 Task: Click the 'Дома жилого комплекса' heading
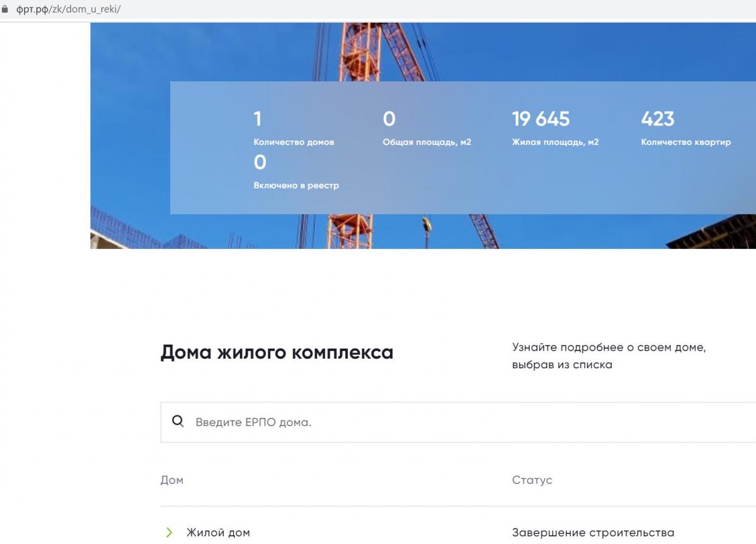pyautogui.click(x=277, y=352)
